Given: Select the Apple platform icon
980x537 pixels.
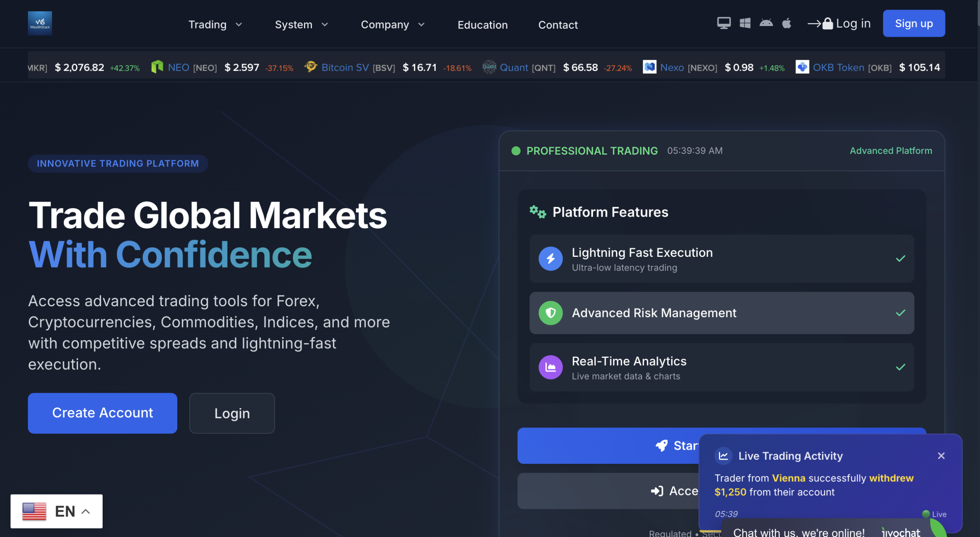Looking at the screenshot, I should pos(787,23).
